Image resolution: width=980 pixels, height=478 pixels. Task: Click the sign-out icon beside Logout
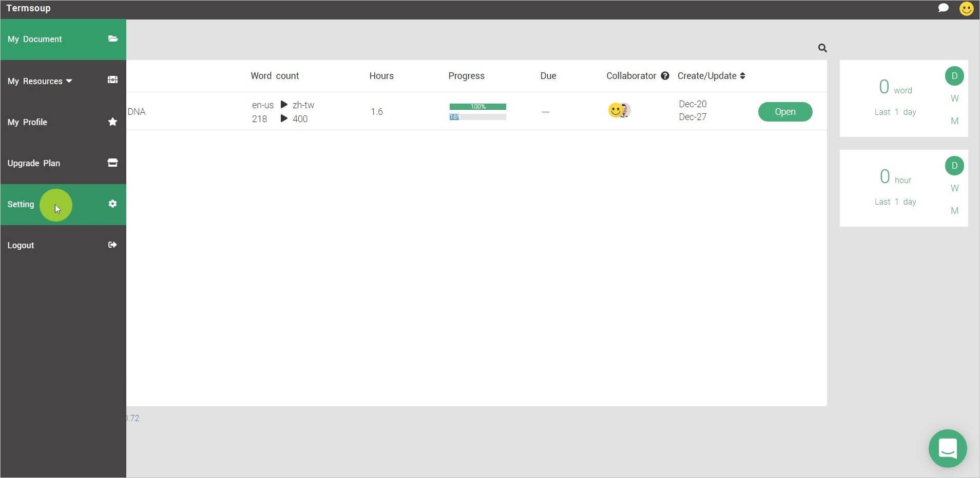(x=112, y=245)
